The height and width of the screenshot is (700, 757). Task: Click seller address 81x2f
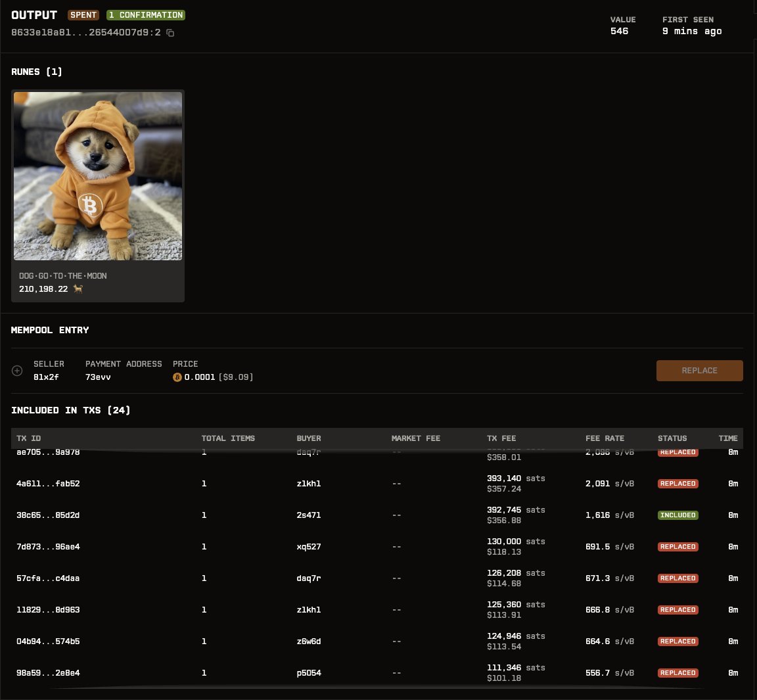[46, 377]
